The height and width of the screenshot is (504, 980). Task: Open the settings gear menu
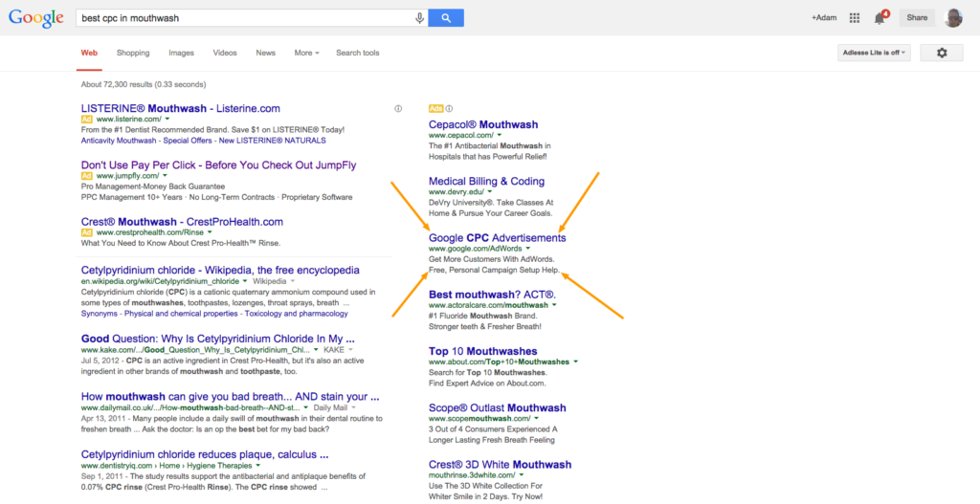[x=942, y=54]
